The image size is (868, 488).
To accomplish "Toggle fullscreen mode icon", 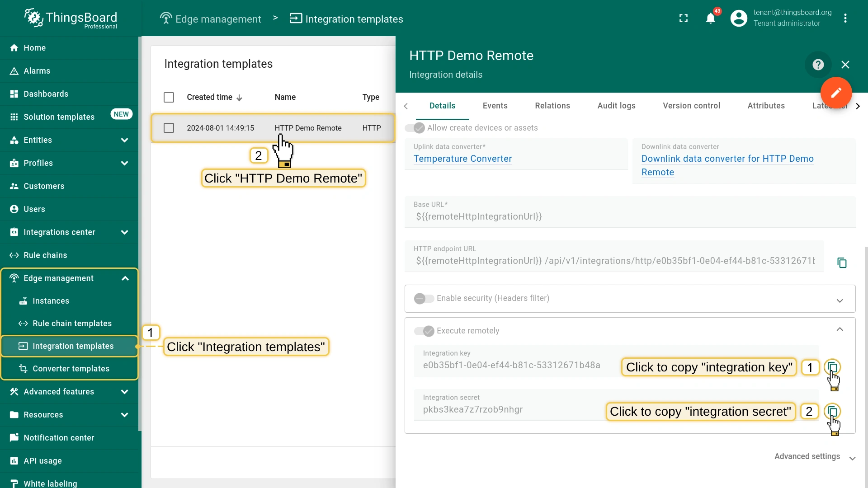I will pos(684,19).
